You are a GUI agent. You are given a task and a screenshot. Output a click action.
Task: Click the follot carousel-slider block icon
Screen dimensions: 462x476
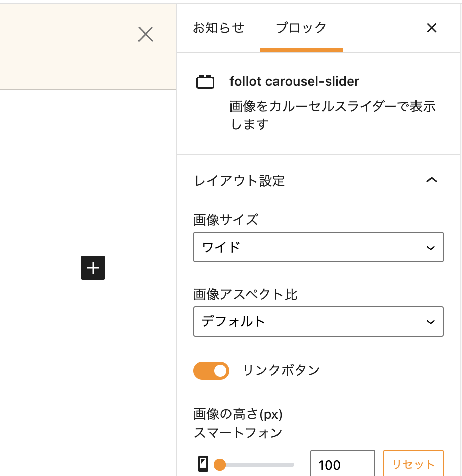coord(205,82)
